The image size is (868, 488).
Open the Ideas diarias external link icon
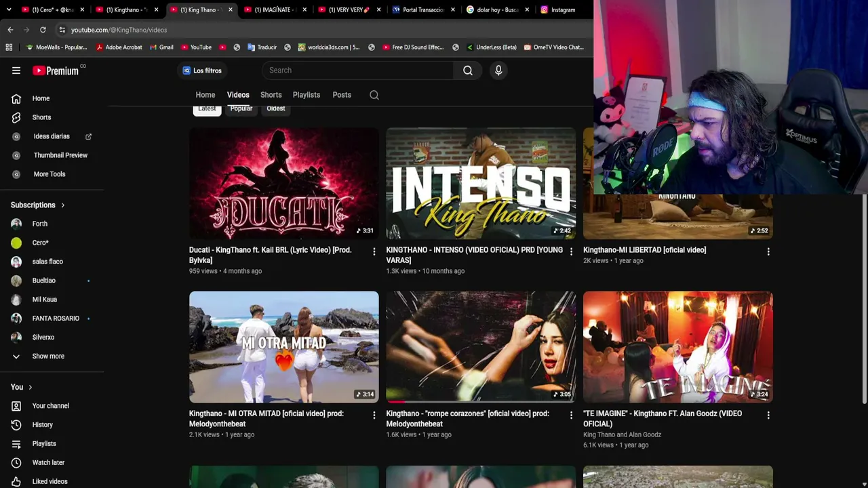pyautogui.click(x=88, y=136)
